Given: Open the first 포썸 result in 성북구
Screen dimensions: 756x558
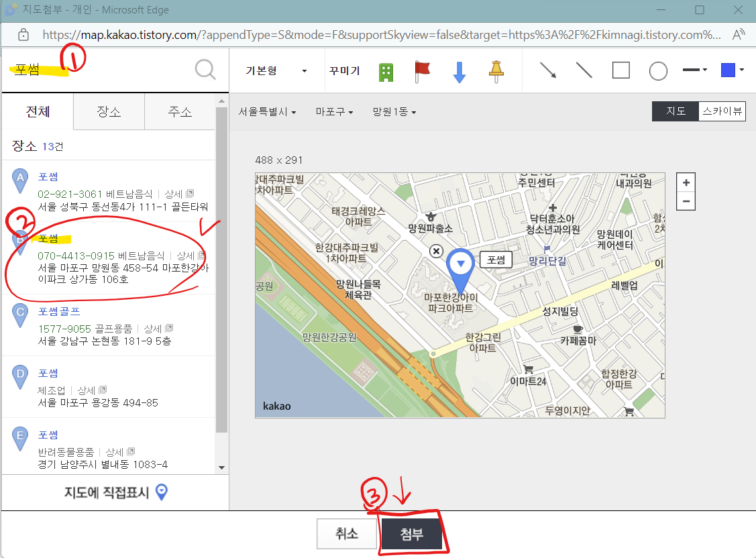Looking at the screenshot, I should click(x=48, y=177).
